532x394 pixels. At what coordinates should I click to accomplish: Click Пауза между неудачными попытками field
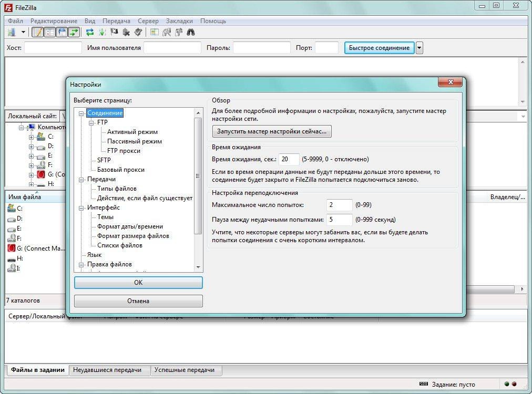point(339,220)
